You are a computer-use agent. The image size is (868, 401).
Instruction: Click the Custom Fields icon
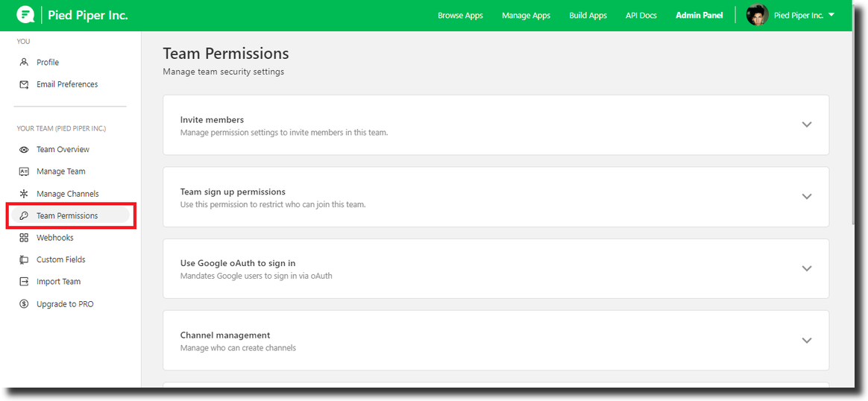click(24, 259)
